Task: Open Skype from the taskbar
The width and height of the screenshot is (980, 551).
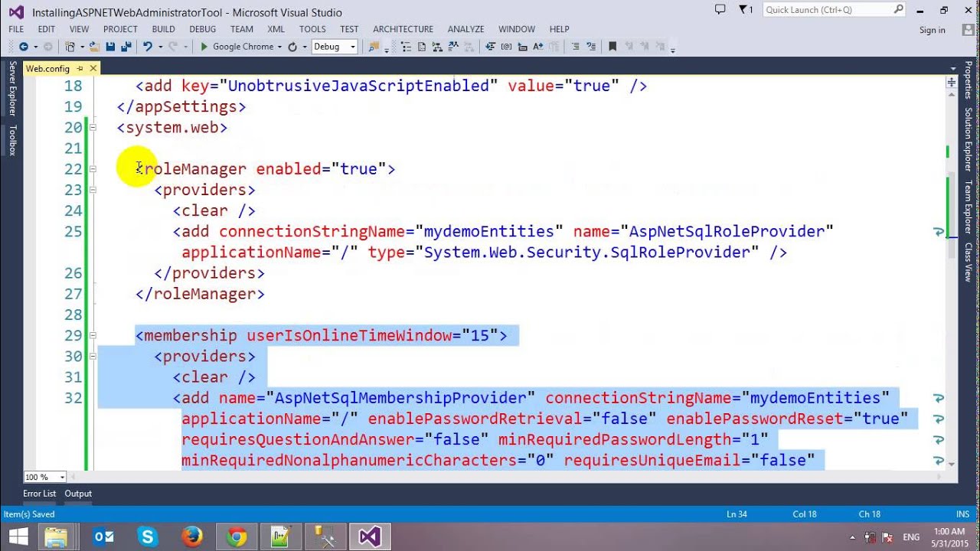Action: (x=148, y=537)
